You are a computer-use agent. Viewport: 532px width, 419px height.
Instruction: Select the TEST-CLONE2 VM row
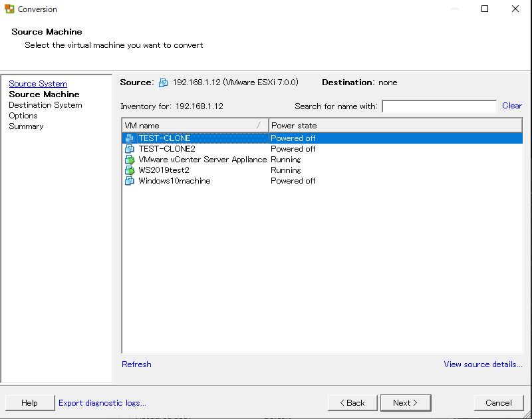click(322, 148)
